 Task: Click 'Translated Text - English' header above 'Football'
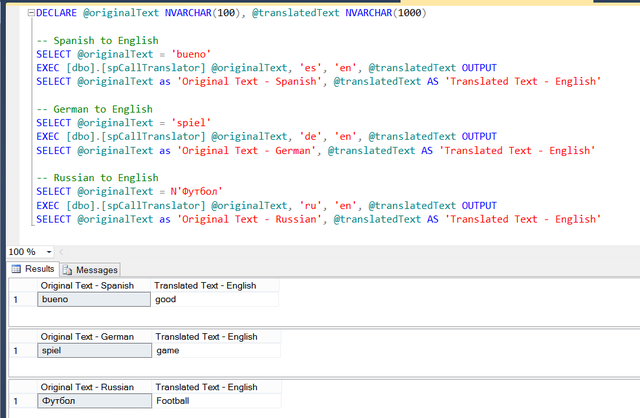tap(217, 387)
